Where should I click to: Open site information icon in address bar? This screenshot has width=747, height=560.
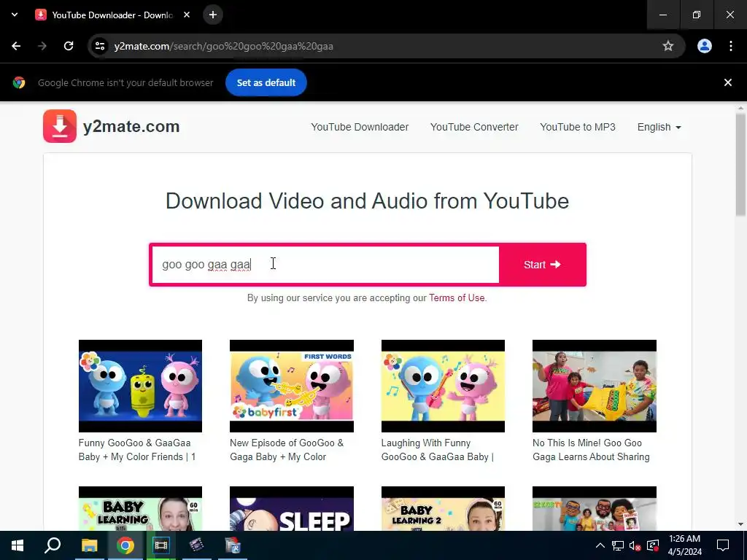coord(99,46)
